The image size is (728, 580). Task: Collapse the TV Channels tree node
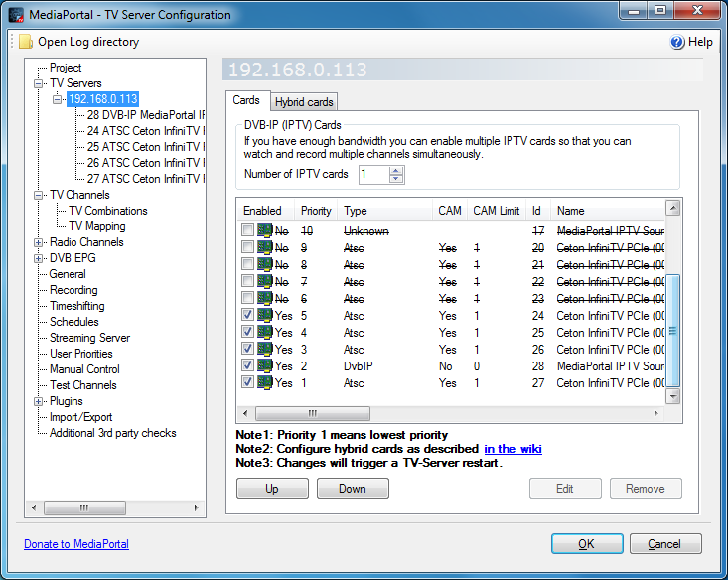point(39,195)
